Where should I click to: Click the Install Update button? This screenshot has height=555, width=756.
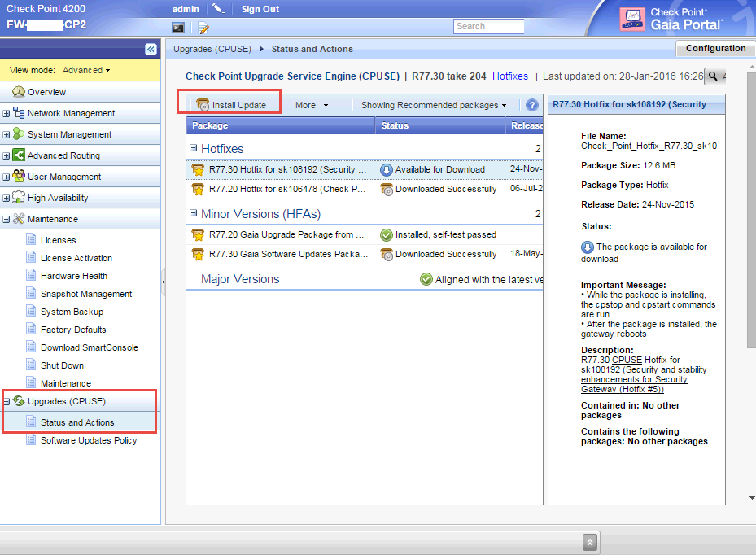coord(231,105)
